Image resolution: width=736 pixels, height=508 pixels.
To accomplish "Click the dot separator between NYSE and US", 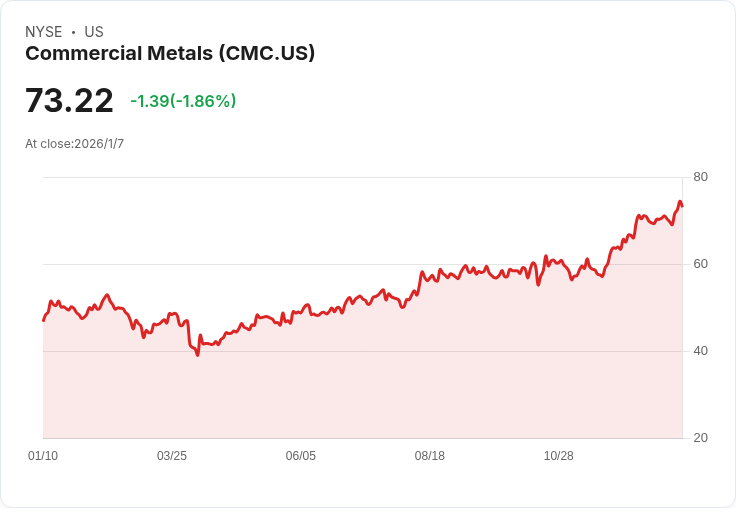I will click(73, 32).
